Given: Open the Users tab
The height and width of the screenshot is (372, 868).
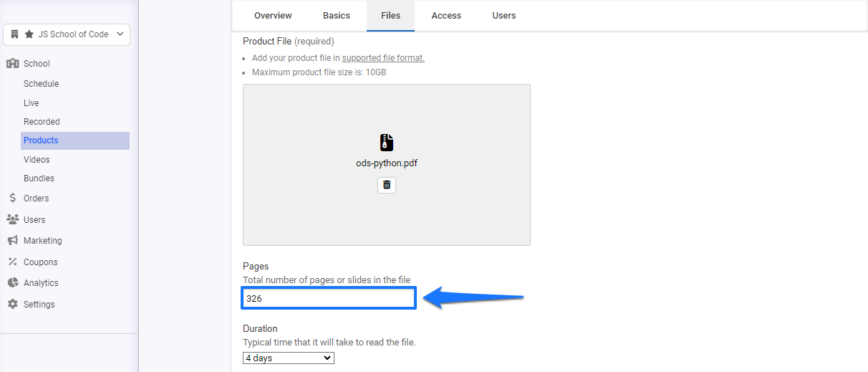Looking at the screenshot, I should coord(504,15).
